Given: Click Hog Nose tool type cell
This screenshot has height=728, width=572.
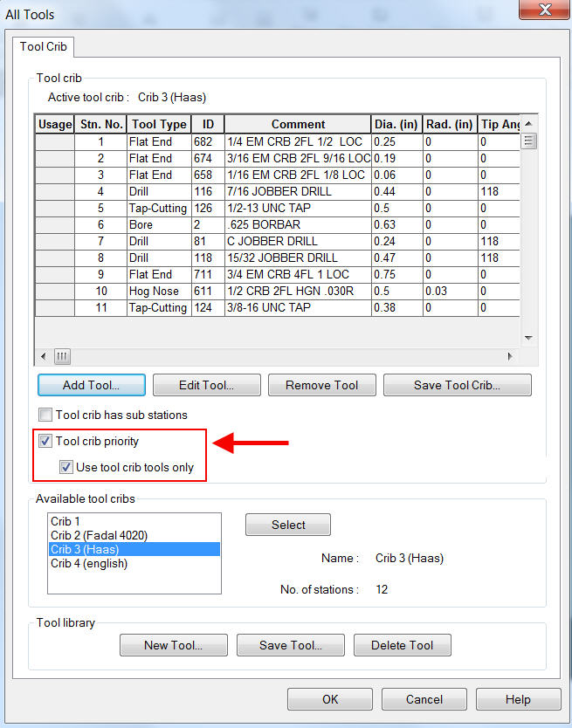Looking at the screenshot, I should 160,291.
